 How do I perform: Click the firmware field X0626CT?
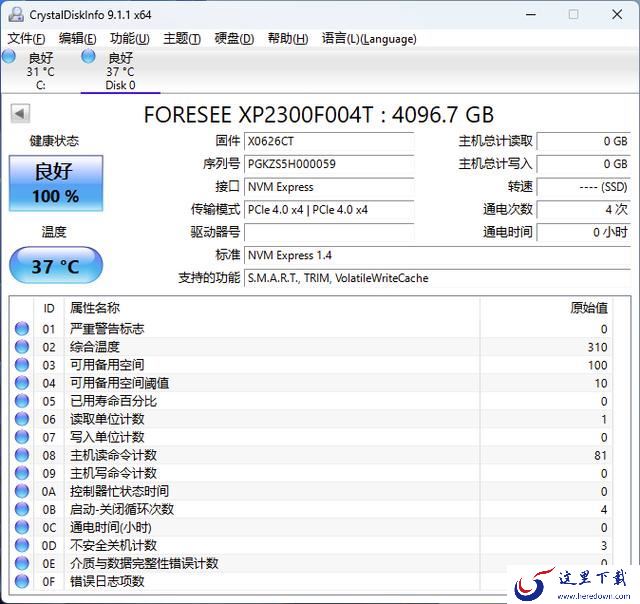(329, 142)
